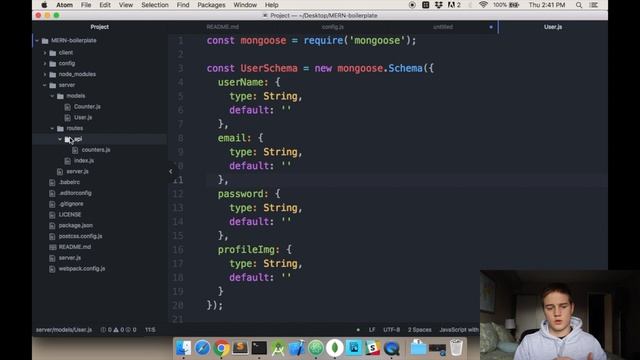This screenshot has height=360, width=640.
Task: Switch to the config.js tab
Action: (x=333, y=27)
